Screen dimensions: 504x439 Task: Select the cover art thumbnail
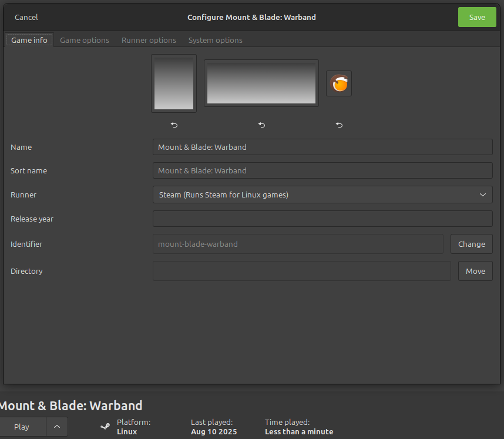174,83
